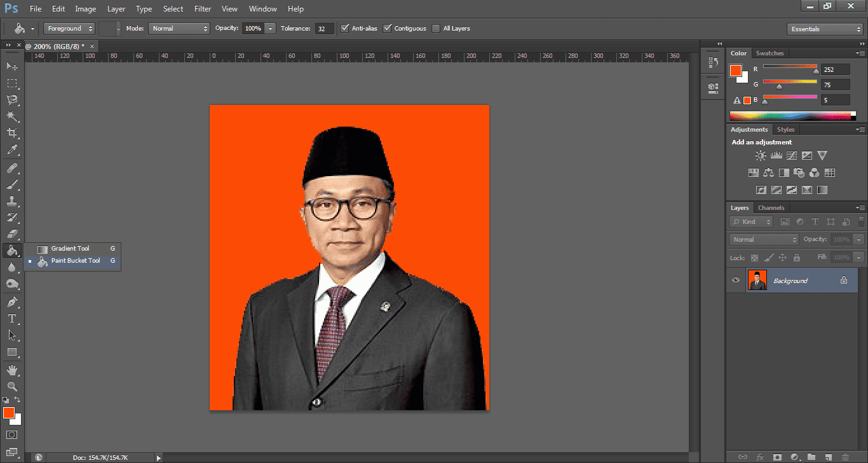Screen dimensions: 868x463
Task: Choose the Clone Stamp tool
Action: tap(12, 201)
